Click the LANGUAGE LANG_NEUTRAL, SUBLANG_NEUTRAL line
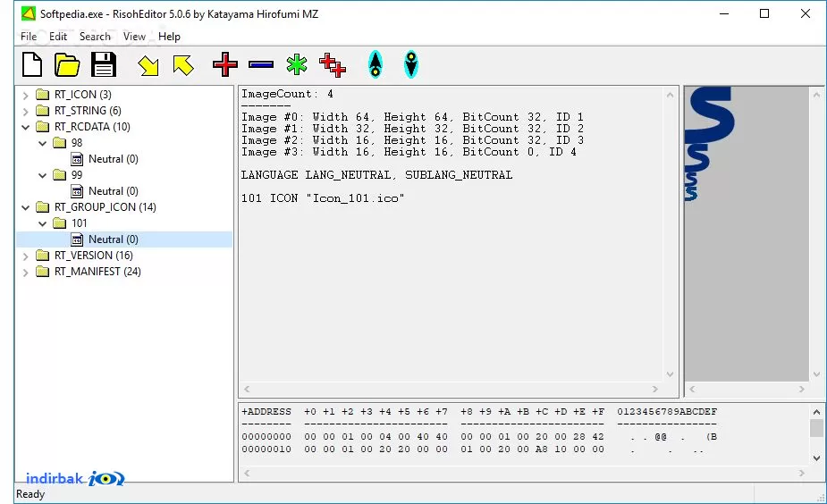The width and height of the screenshot is (827, 504). point(376,175)
